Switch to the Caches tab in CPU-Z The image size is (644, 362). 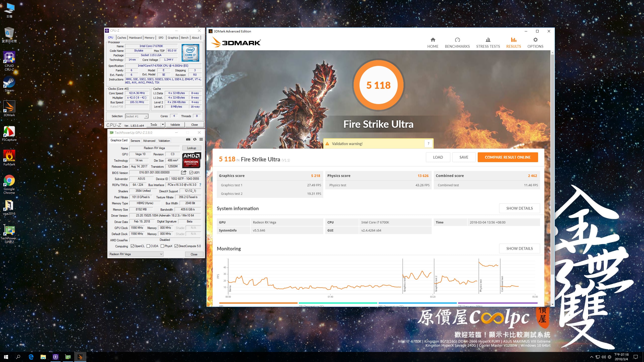pos(122,38)
